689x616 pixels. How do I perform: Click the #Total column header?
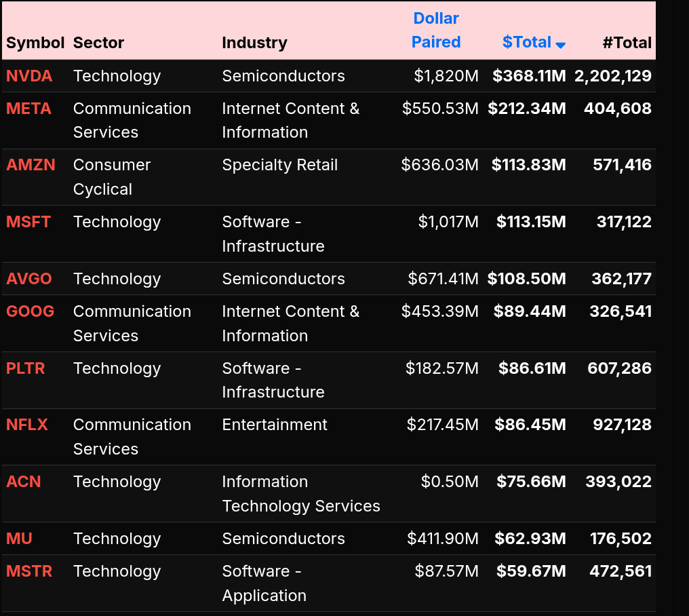(x=627, y=43)
